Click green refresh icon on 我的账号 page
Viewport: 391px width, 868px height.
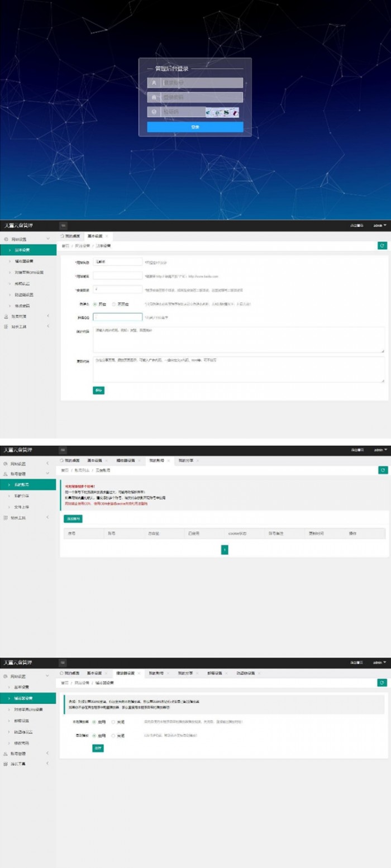(382, 470)
